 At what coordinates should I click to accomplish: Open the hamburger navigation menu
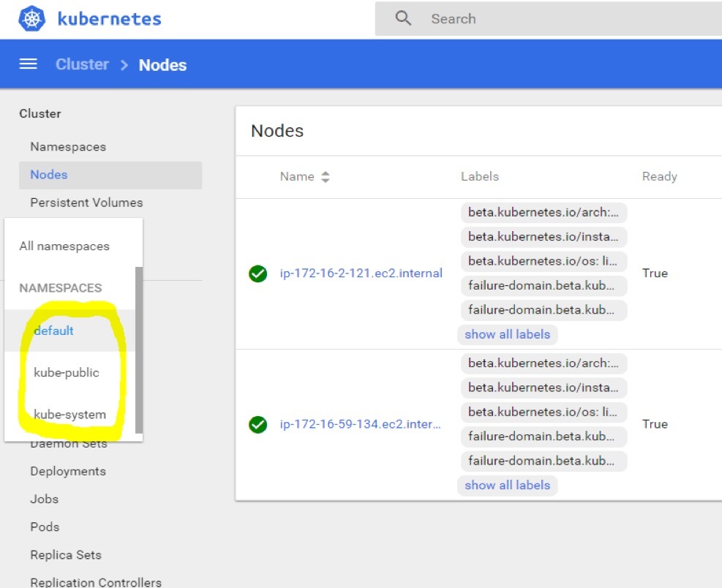click(x=28, y=64)
